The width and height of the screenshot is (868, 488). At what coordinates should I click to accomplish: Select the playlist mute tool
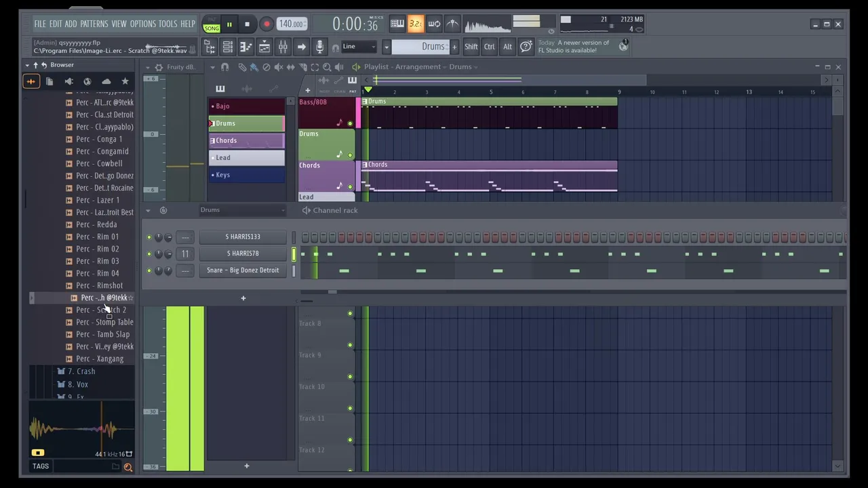(x=278, y=67)
